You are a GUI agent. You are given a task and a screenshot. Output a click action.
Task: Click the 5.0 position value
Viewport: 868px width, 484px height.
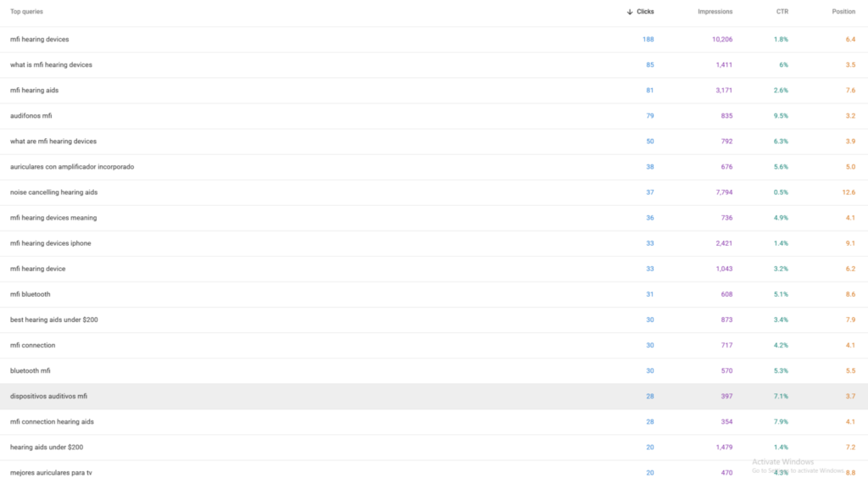click(850, 167)
